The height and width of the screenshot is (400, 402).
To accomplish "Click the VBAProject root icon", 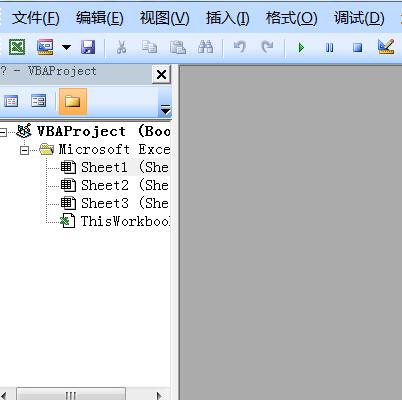I will (x=24, y=131).
